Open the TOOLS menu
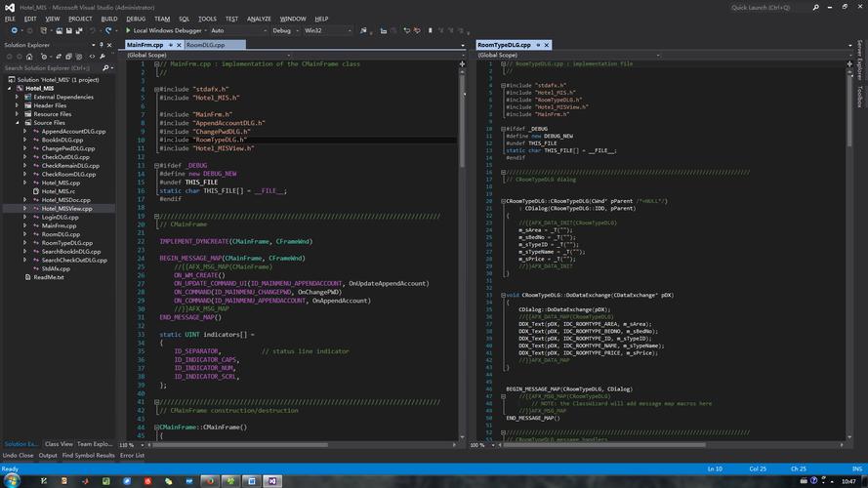Viewport: 868px width, 488px height. [x=207, y=19]
